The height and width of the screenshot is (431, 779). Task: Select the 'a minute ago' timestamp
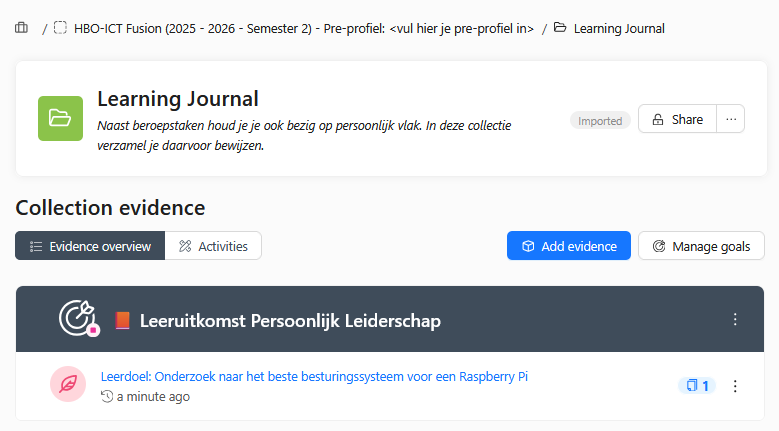tap(153, 397)
